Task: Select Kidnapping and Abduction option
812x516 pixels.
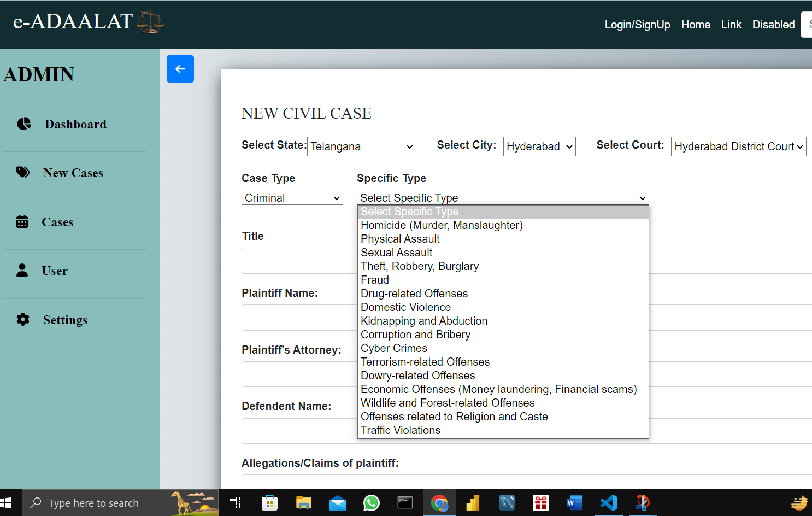Action: (503, 321)
